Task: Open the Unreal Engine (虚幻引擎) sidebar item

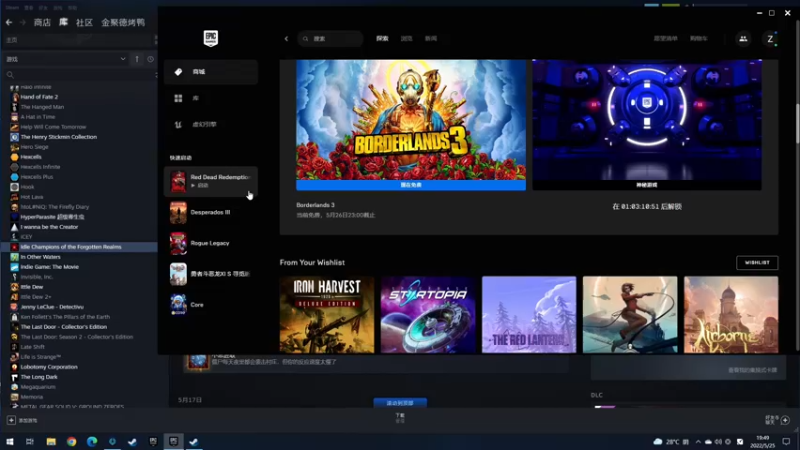Action: click(x=211, y=124)
